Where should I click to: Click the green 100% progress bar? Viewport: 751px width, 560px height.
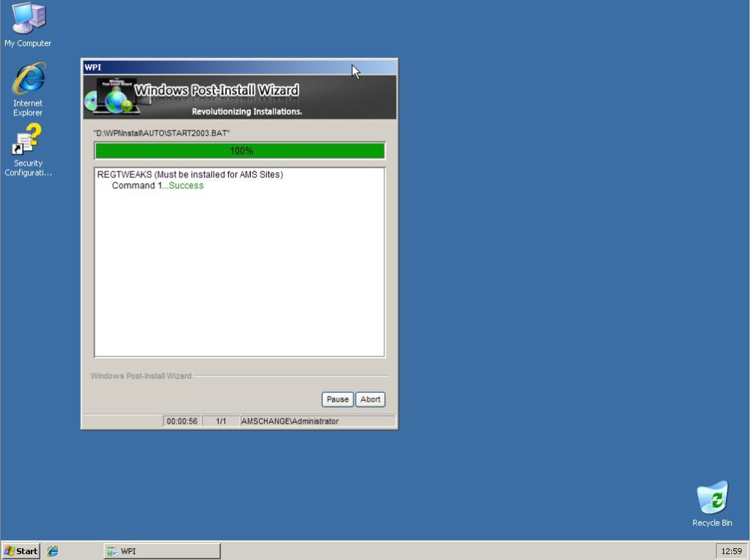(x=240, y=151)
